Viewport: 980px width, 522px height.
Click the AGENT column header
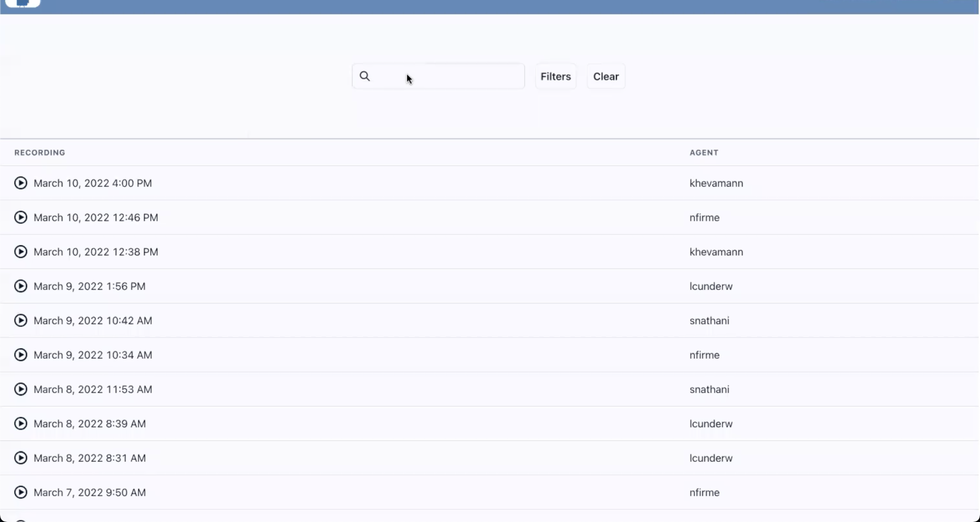704,153
